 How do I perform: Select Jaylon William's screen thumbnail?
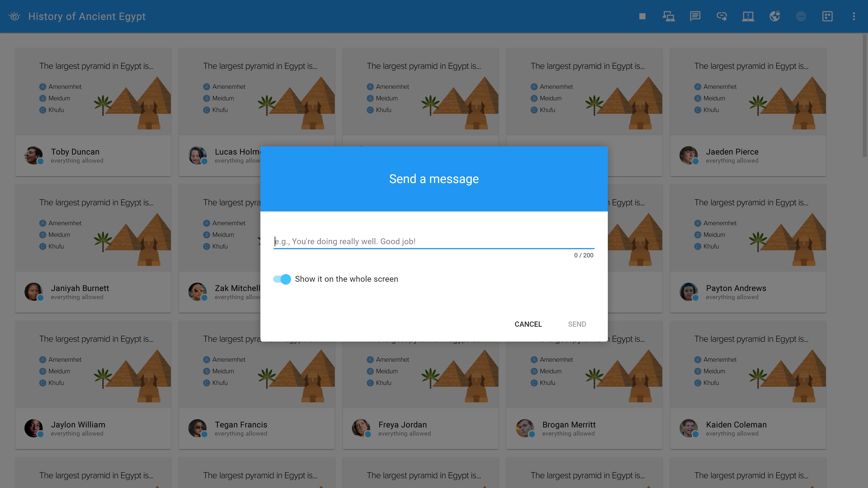pos(93,364)
